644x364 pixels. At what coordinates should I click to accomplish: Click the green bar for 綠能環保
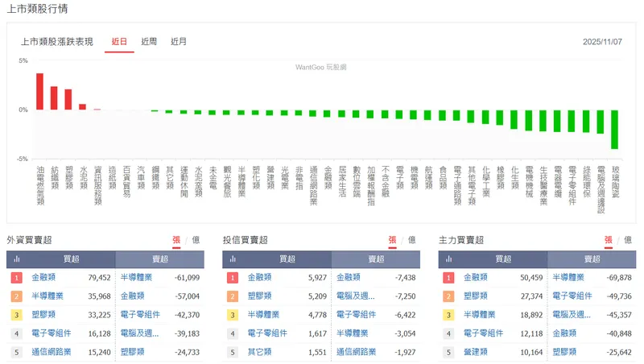[x=586, y=121]
